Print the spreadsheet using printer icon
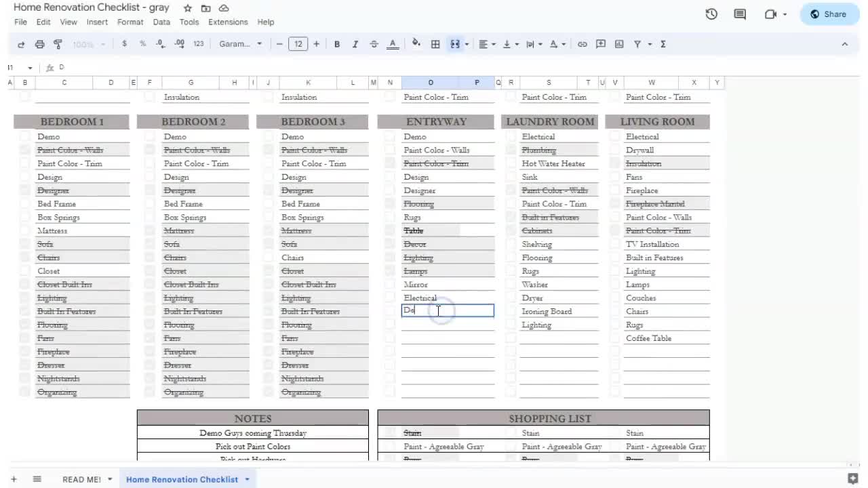The width and height of the screenshot is (868, 488). click(x=39, y=44)
